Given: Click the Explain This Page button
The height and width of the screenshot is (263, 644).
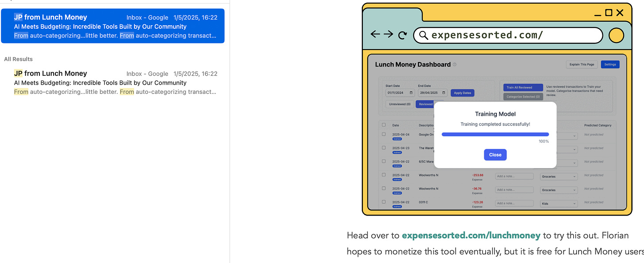Looking at the screenshot, I should [582, 65].
